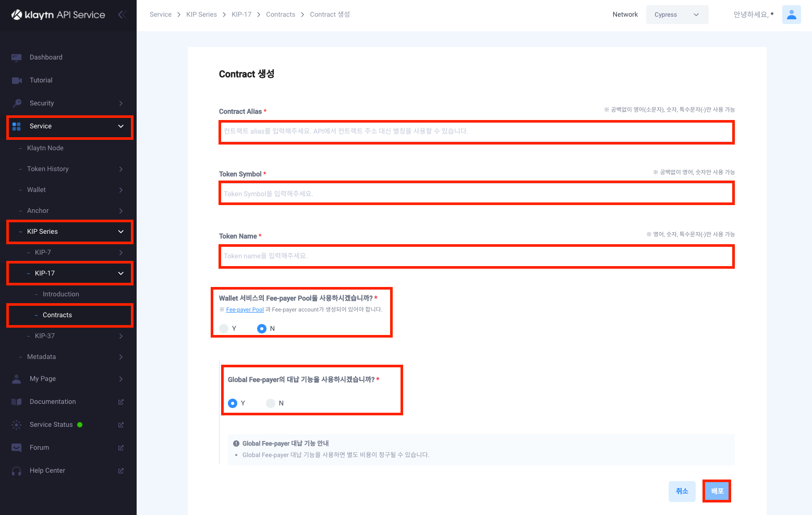Click the Service Status gear icon
812x515 pixels.
click(17, 425)
